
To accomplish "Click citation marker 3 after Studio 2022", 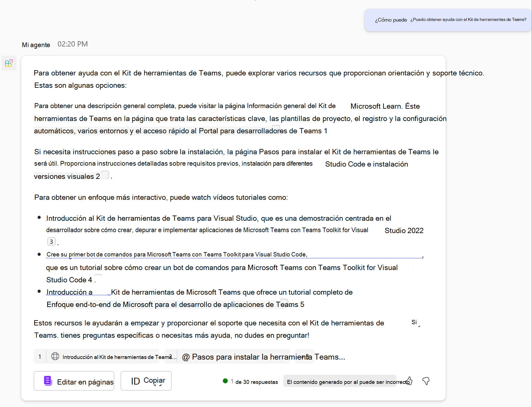I will pyautogui.click(x=51, y=242).
